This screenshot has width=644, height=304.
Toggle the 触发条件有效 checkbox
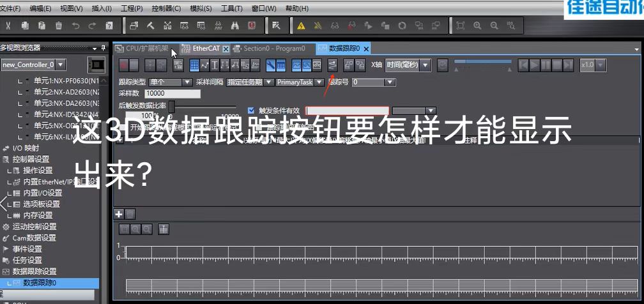[x=251, y=110]
